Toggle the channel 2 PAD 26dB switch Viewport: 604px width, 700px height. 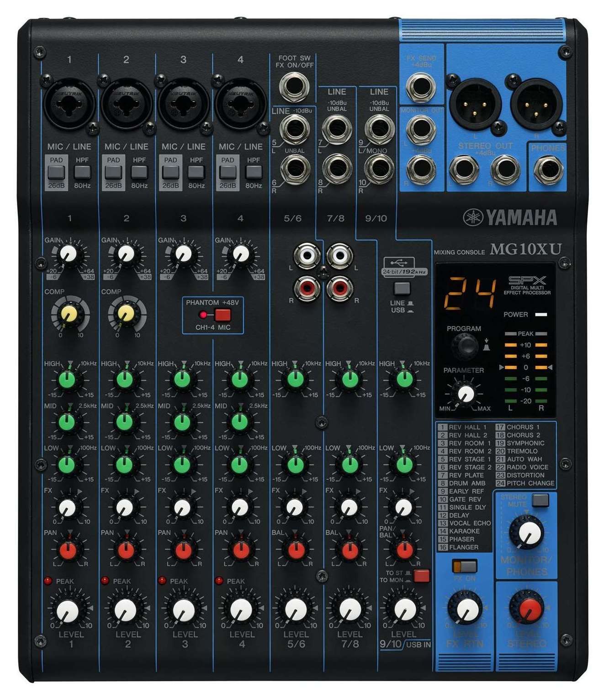(x=113, y=172)
